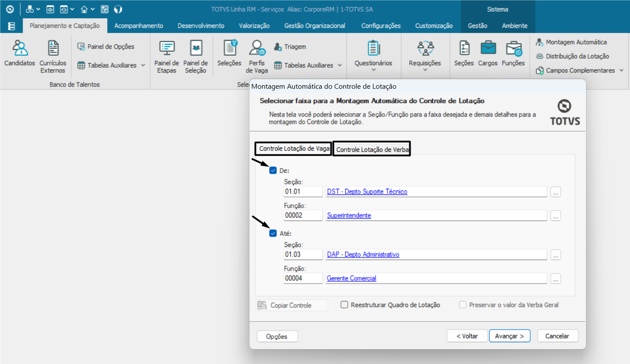This screenshot has height=364, width=630.
Task: Browse with ellipsis button for DST section
Action: coord(555,192)
